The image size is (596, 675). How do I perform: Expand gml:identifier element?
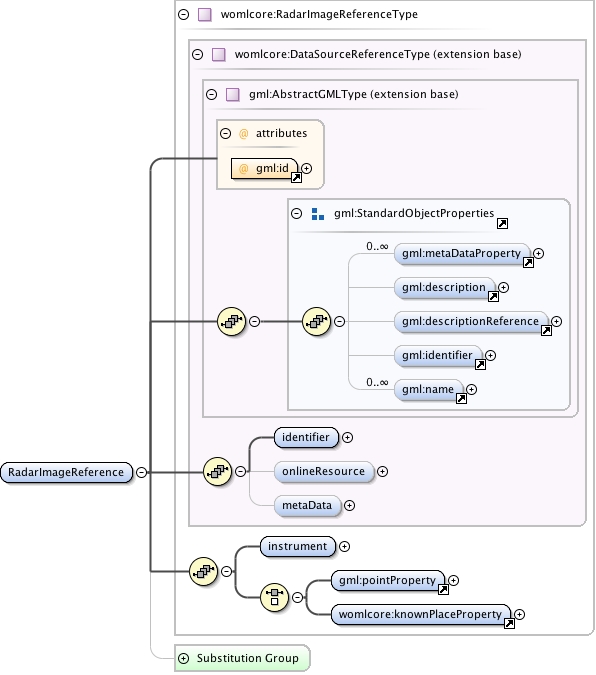click(490, 356)
